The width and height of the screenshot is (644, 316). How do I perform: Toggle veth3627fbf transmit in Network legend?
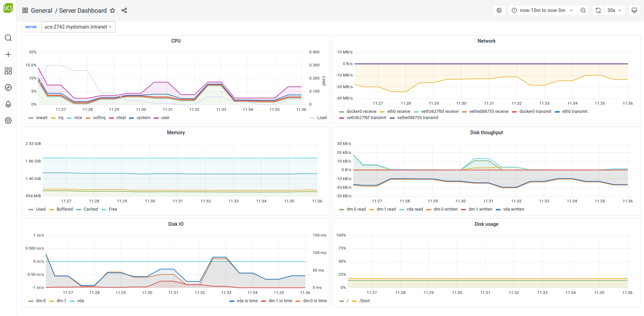(x=366, y=118)
